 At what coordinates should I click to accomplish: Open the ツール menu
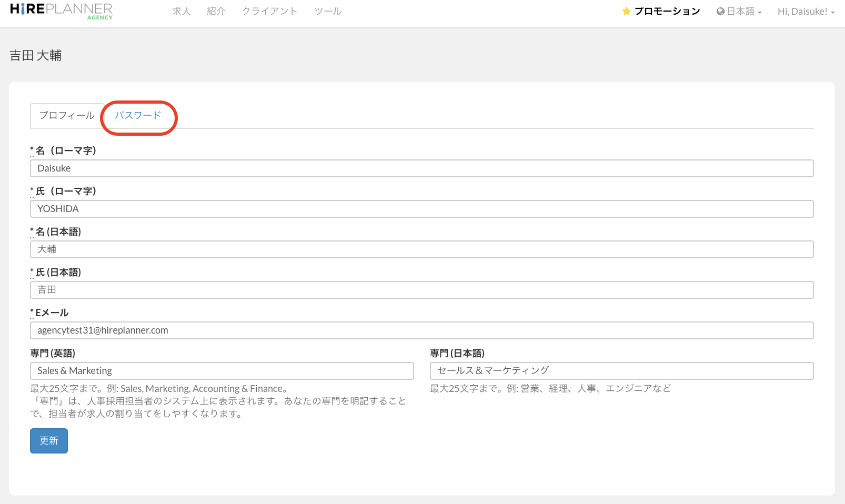(x=328, y=12)
